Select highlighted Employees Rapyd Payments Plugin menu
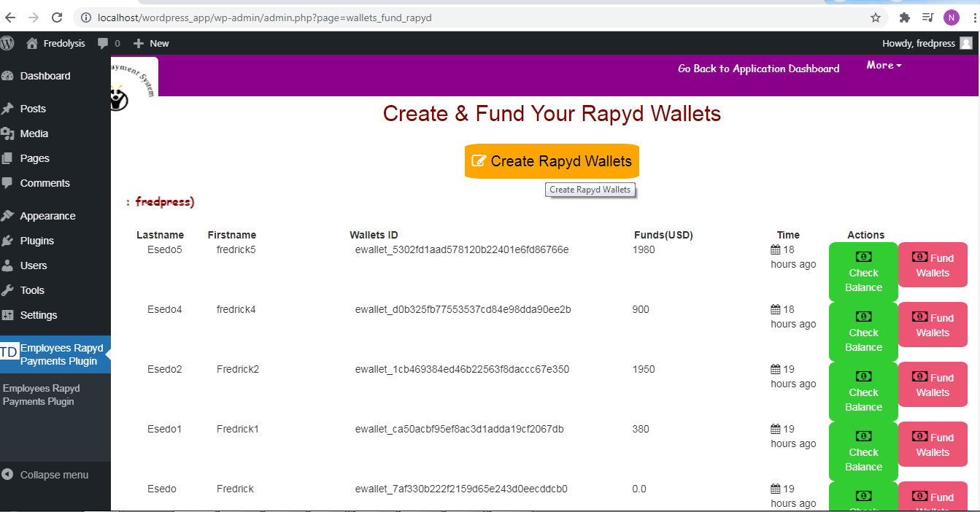The height and width of the screenshot is (512, 980). (55, 354)
